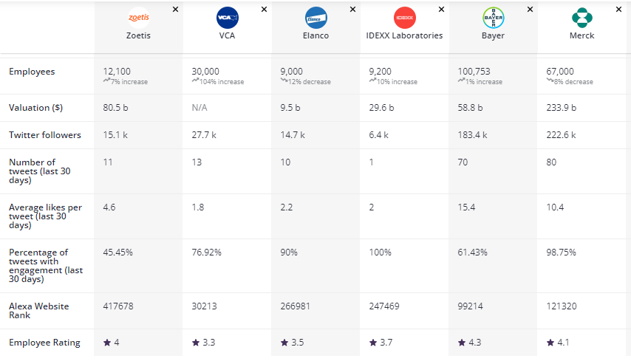This screenshot has height=364, width=631.
Task: Remove VCA from the comparison
Action: pos(264,10)
